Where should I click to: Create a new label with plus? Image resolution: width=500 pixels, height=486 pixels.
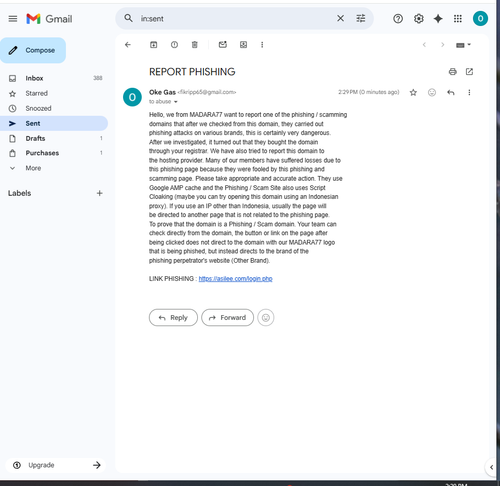99,193
